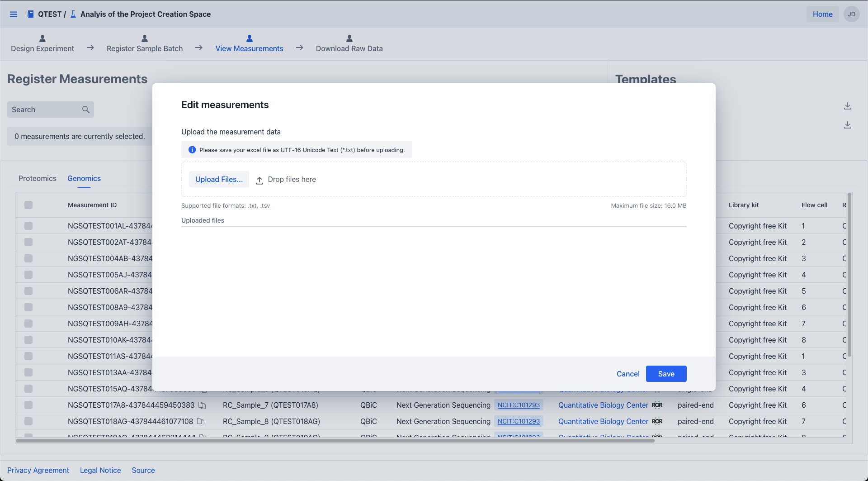Copy measurement ID NGSQTEST018AG
The image size is (868, 481).
[x=201, y=422]
